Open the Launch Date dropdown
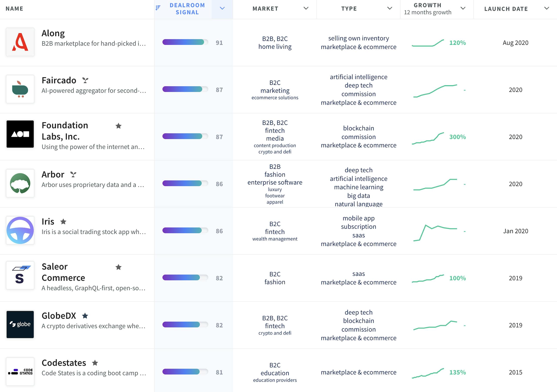 coord(547,8)
